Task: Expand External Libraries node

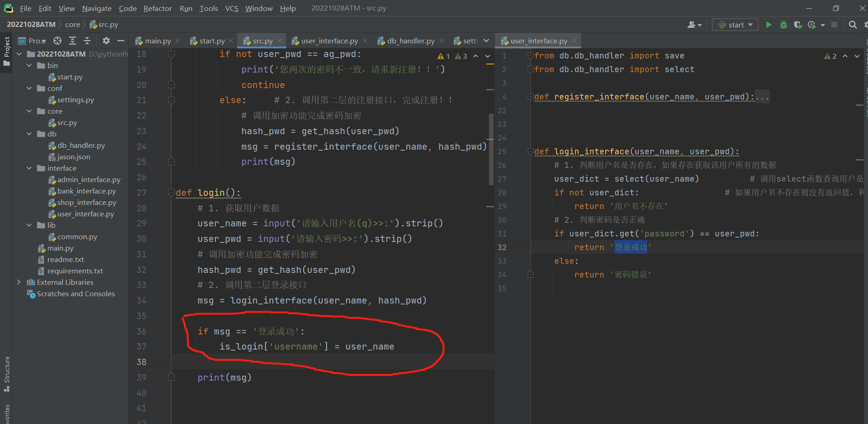Action: (19, 282)
